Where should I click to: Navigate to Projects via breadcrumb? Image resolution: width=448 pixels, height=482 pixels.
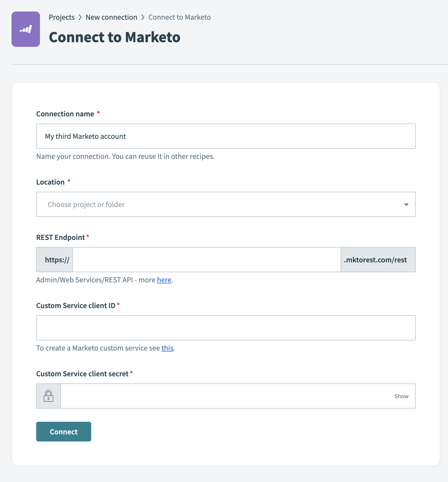[x=62, y=17]
